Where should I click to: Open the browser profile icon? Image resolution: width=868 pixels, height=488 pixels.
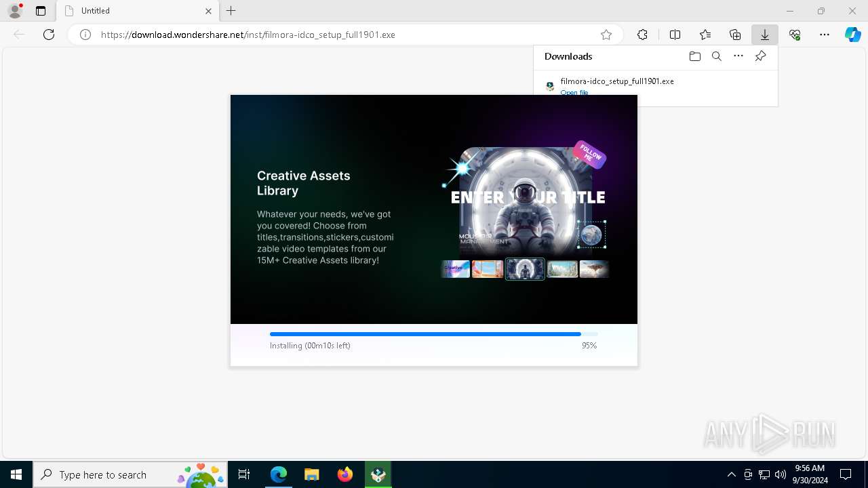(x=15, y=11)
